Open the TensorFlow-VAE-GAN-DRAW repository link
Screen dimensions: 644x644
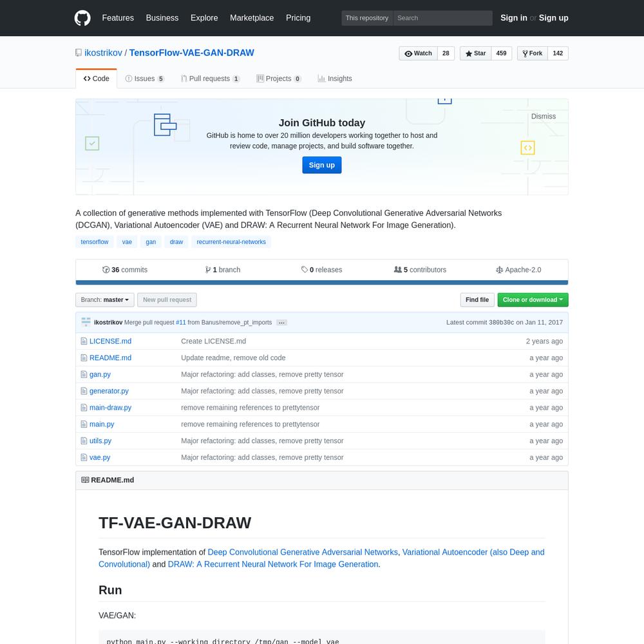pyautogui.click(x=191, y=53)
